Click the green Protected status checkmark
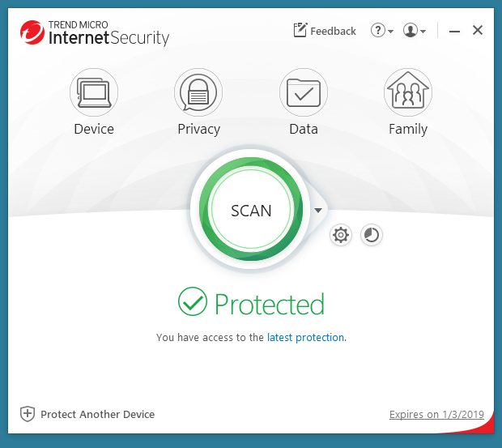This screenshot has height=448, width=502. pos(193,303)
